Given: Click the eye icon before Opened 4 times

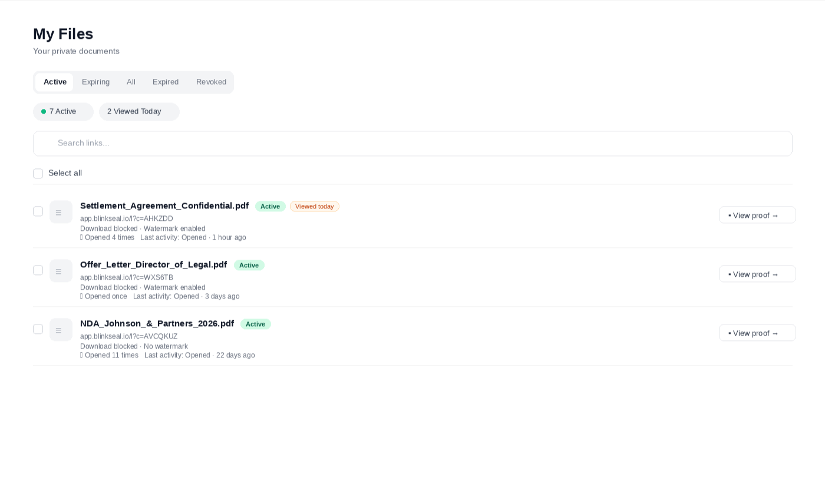Looking at the screenshot, I should 81,237.
